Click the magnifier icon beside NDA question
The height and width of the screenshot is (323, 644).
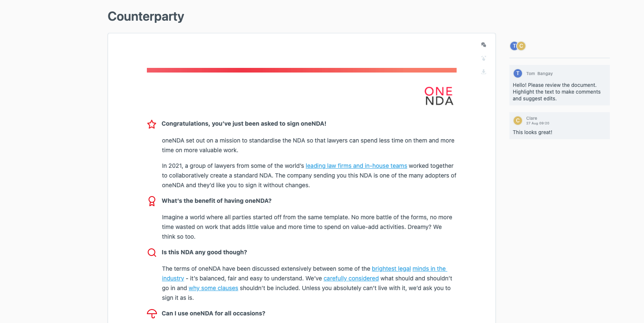pos(152,253)
